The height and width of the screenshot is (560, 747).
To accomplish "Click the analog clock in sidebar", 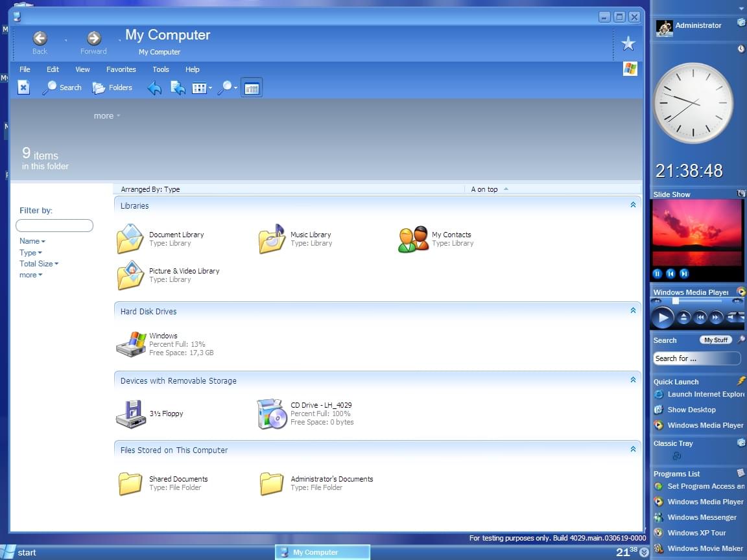I will click(x=693, y=103).
